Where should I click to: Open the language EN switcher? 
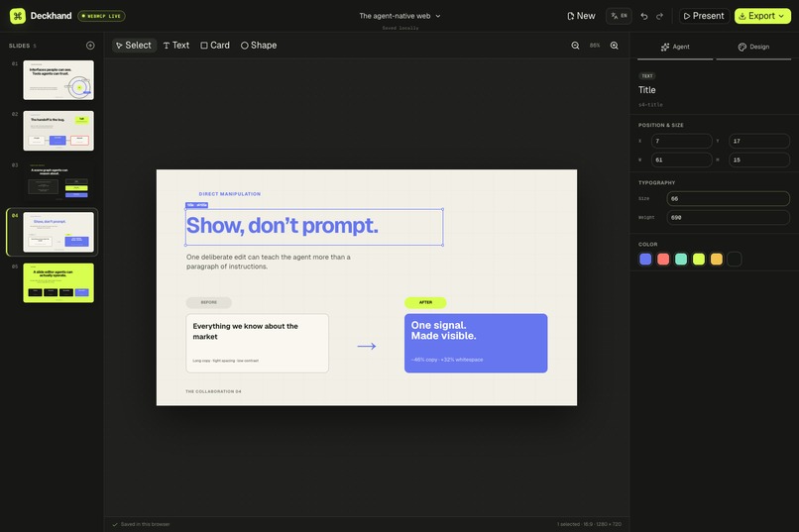pyautogui.click(x=619, y=16)
